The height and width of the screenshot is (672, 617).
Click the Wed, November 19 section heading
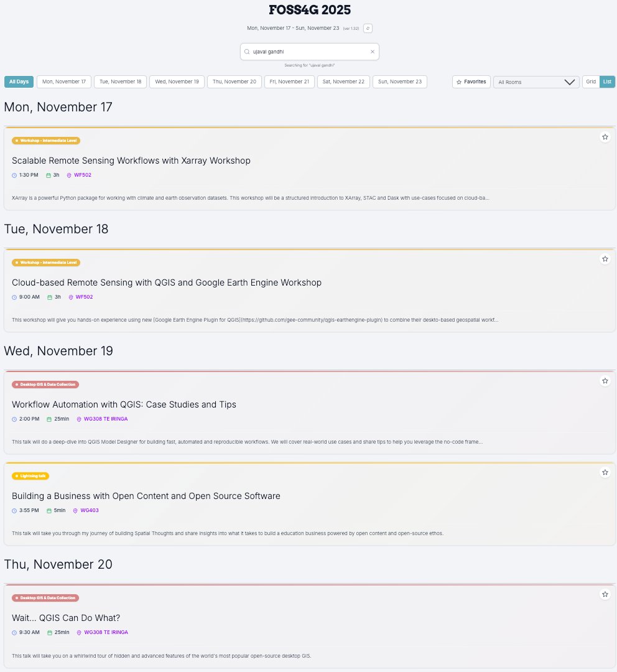pos(58,351)
